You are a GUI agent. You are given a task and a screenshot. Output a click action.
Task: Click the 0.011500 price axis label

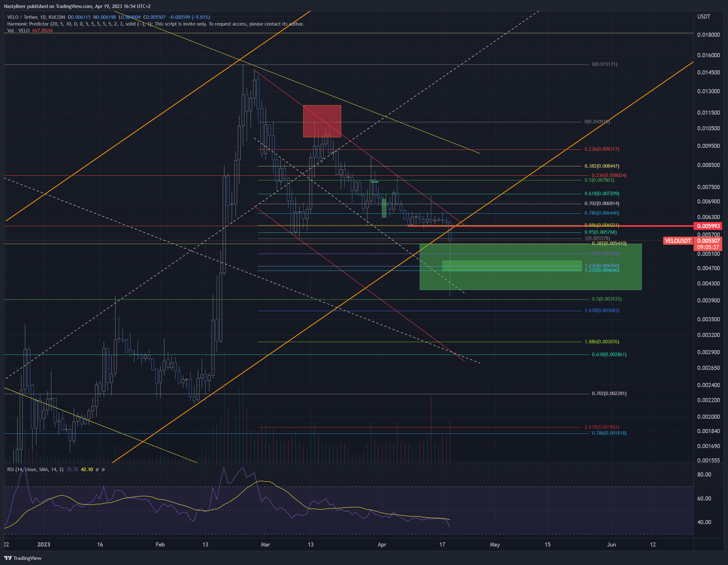[708, 113]
